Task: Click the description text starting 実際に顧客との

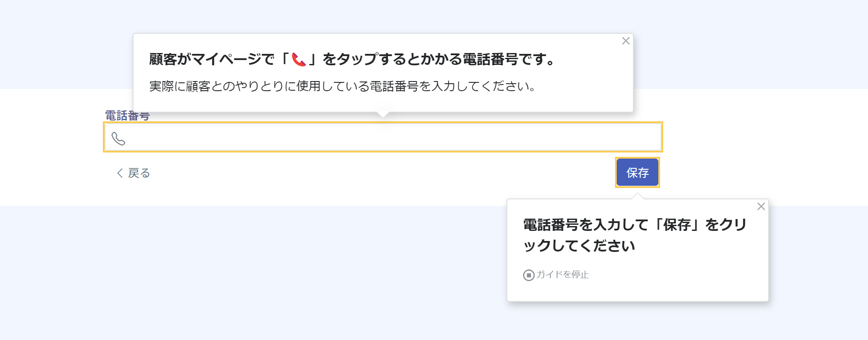Action: click(x=341, y=86)
